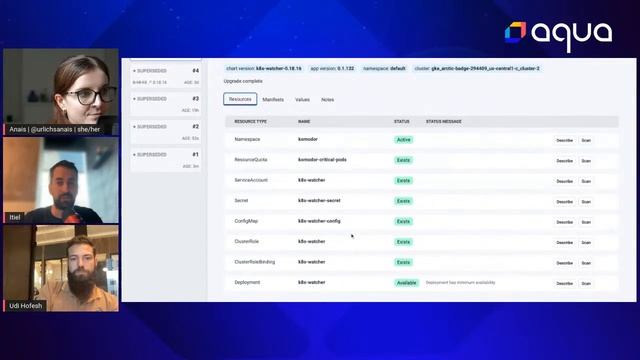640x360 pixels.
Task: Click the Available status badge for Deployment
Action: click(x=407, y=282)
